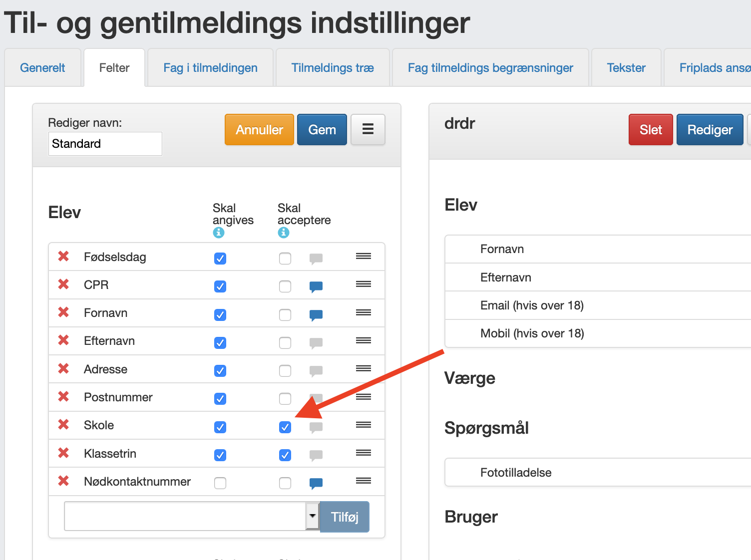
Task: Open comment bubble for Nødkontaktnummer
Action: (x=316, y=483)
